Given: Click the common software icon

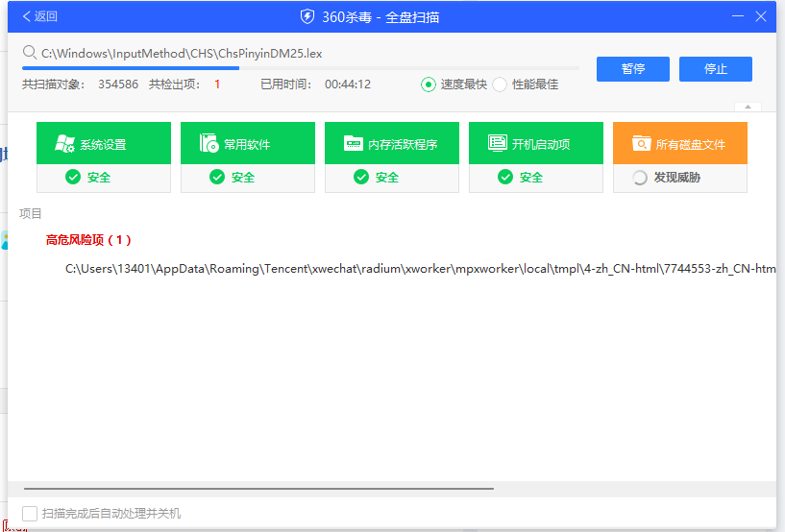Looking at the screenshot, I should point(209,144).
